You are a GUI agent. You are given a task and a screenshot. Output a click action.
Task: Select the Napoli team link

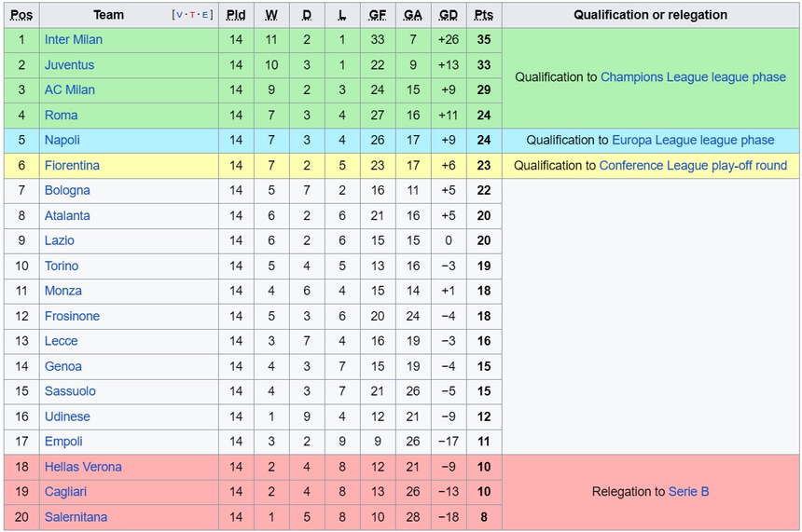point(62,140)
